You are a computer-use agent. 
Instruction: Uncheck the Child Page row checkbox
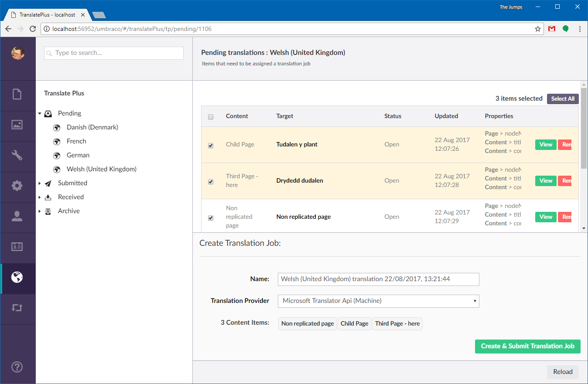click(211, 146)
